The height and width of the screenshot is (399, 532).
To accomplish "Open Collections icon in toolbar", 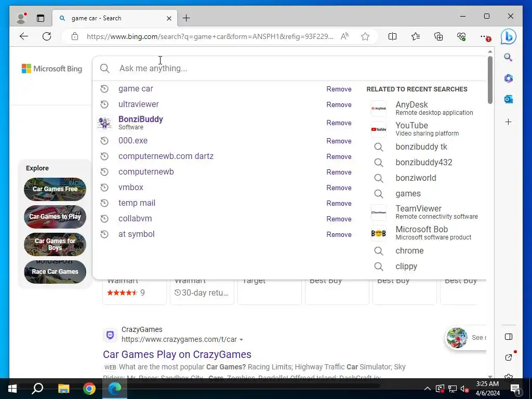I will pos(438,36).
